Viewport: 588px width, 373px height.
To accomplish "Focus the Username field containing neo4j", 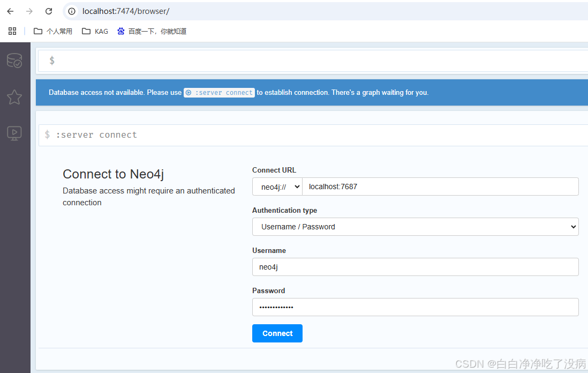I will pyautogui.click(x=415, y=267).
